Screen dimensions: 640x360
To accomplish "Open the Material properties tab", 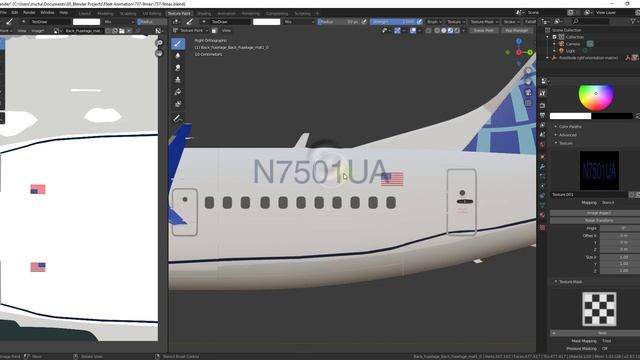I will pos(542,215).
